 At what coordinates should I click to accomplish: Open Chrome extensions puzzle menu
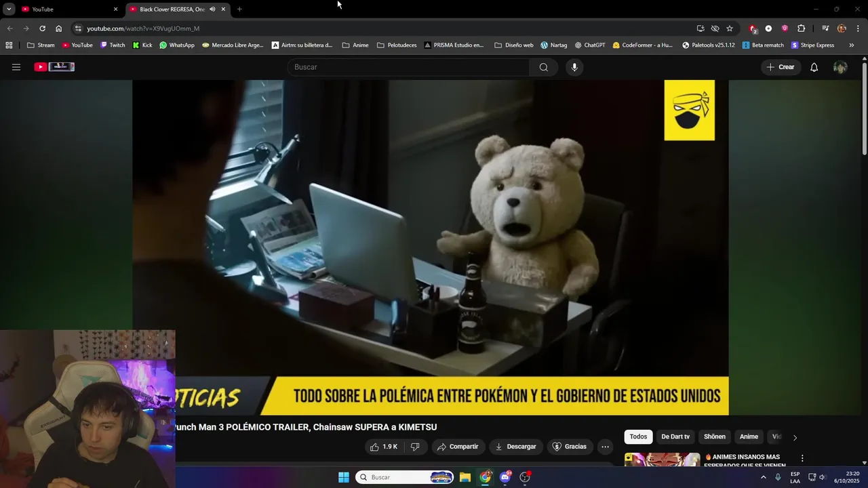tap(801, 28)
